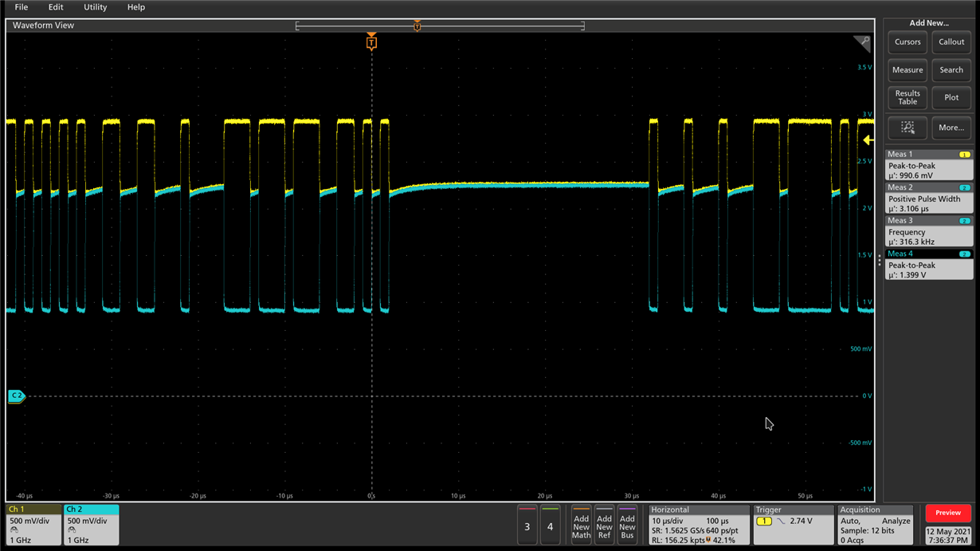Click the three-dot results bar handle

click(880, 260)
